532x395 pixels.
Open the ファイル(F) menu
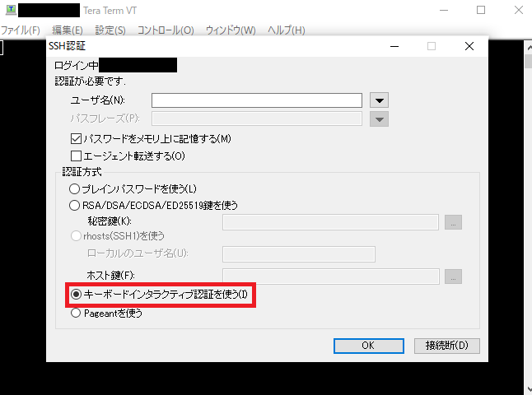click(x=21, y=30)
